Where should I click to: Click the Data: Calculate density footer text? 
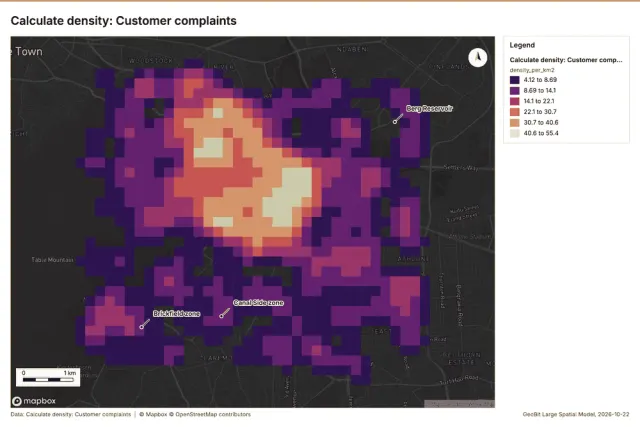[71, 414]
